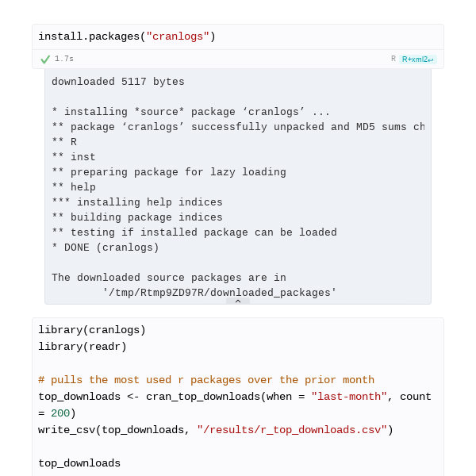Click the 'downloaded 5117 bytes' output line

click(x=117, y=82)
